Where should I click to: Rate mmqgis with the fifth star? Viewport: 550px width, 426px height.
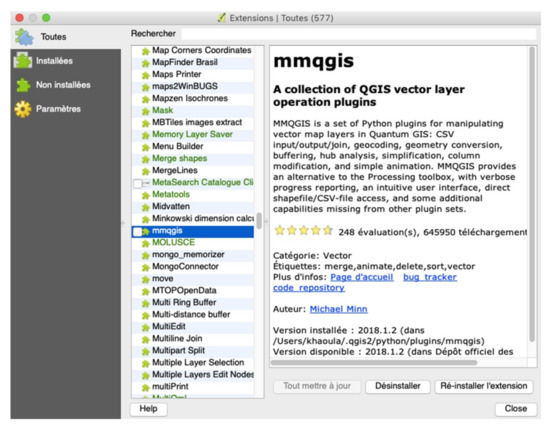(328, 231)
